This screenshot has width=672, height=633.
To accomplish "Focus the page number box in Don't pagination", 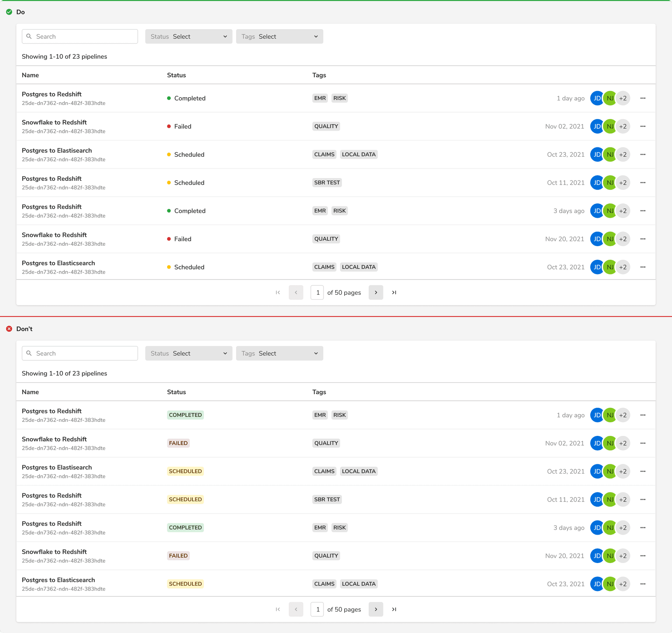I will [317, 609].
